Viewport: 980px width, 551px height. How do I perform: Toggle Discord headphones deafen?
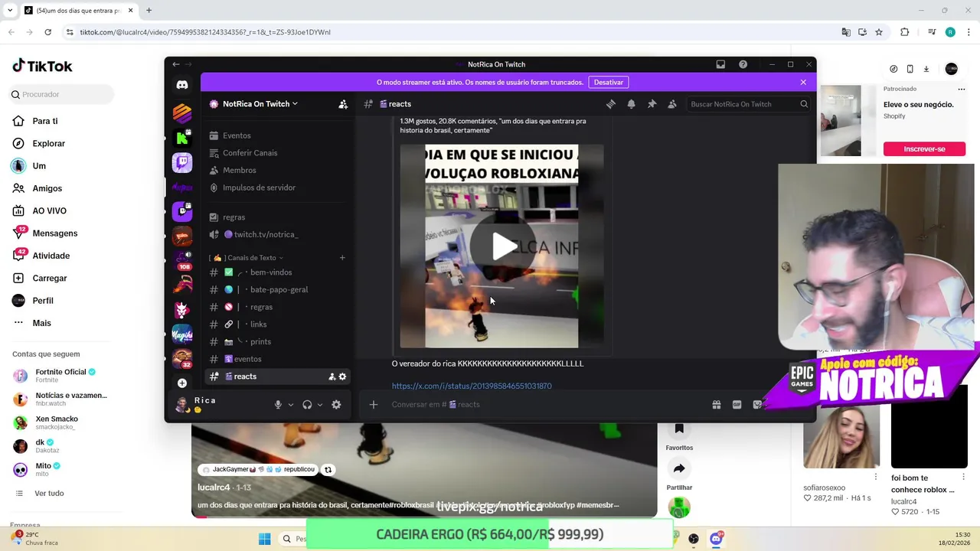(x=307, y=405)
